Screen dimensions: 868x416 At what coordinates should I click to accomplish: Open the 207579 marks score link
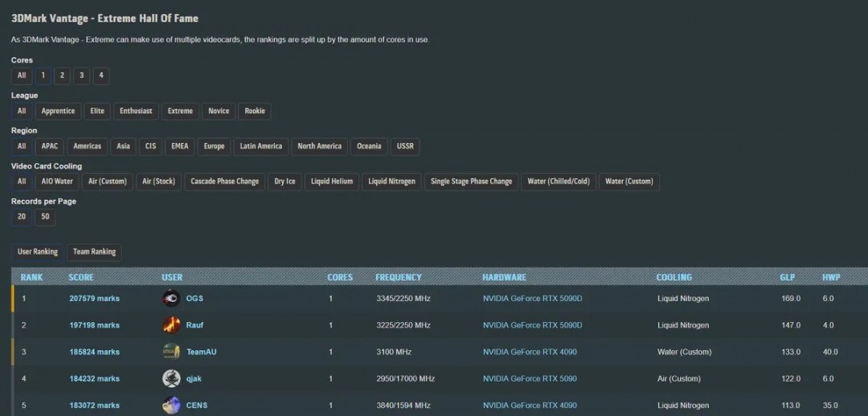(x=94, y=299)
